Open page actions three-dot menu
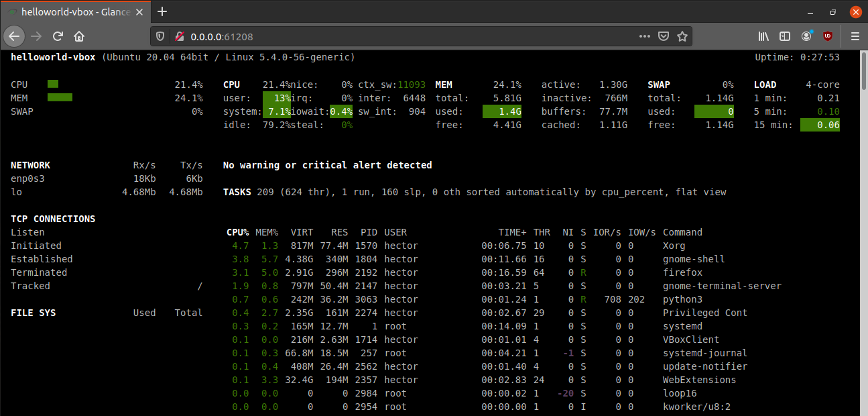Viewport: 868px width, 416px height. pos(644,37)
